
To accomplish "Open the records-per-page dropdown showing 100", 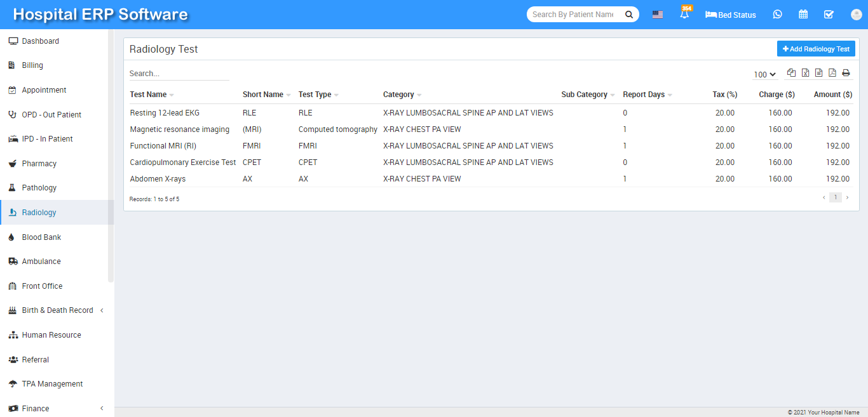I will 764,74.
